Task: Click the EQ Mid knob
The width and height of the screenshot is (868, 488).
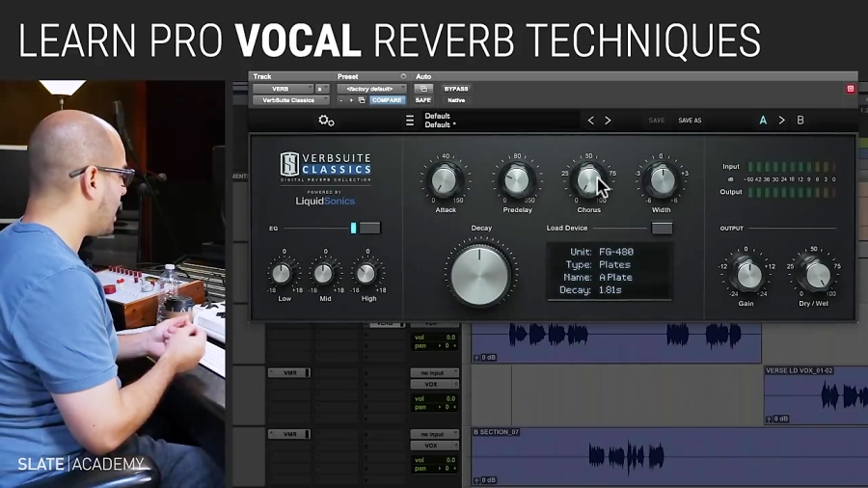Action: [324, 273]
